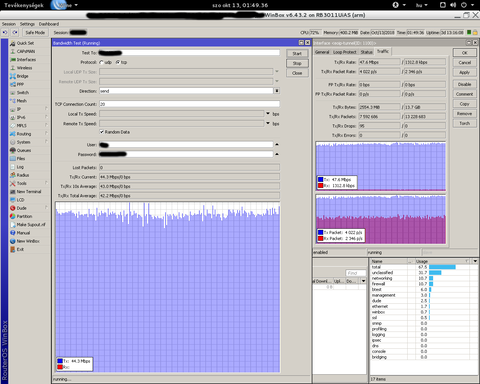Open the Direction dropdown
The image size is (480, 384).
tap(277, 91)
